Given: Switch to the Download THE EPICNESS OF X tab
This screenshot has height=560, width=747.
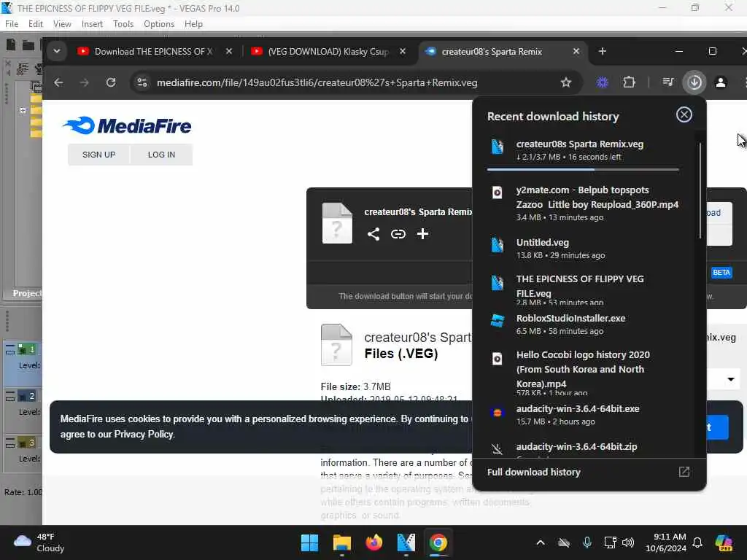Looking at the screenshot, I should (x=153, y=52).
